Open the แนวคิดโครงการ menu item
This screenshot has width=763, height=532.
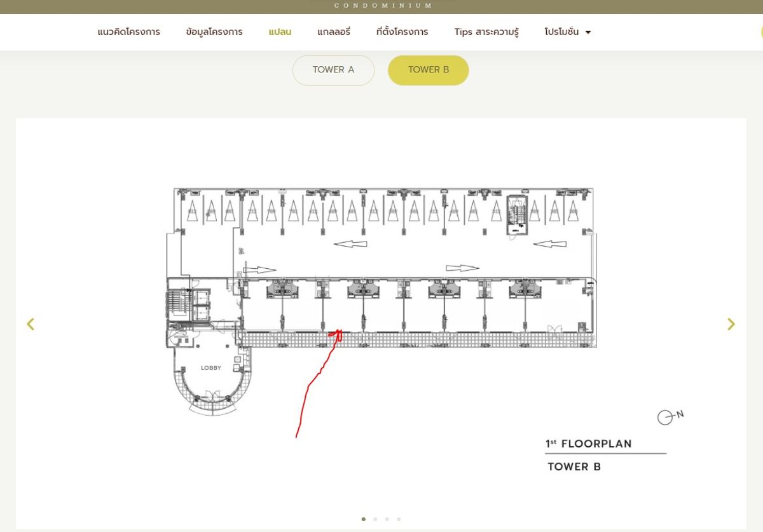coord(128,32)
